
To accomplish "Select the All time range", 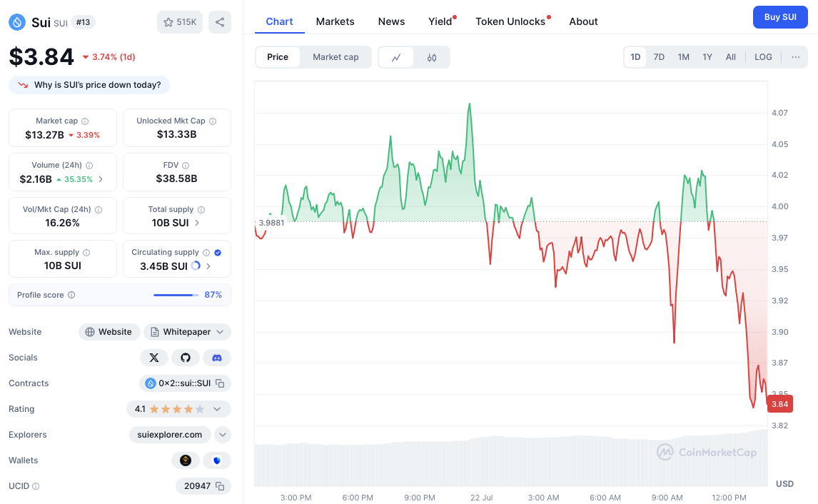I will [731, 57].
